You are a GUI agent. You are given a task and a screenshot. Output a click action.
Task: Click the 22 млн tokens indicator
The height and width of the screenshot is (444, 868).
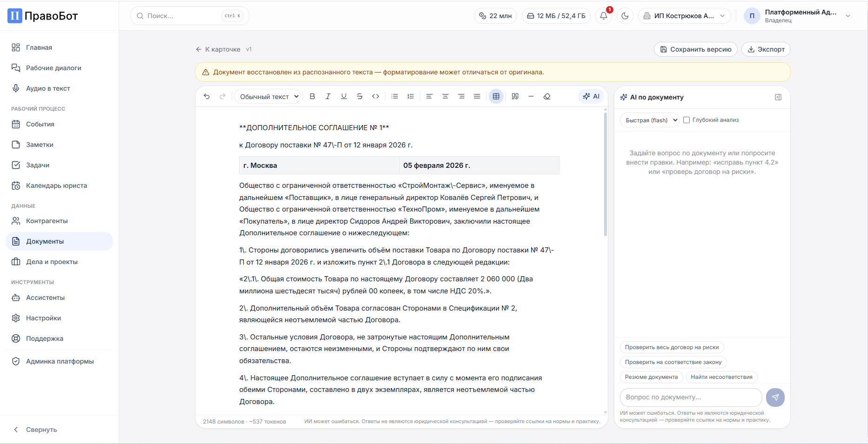coord(495,16)
